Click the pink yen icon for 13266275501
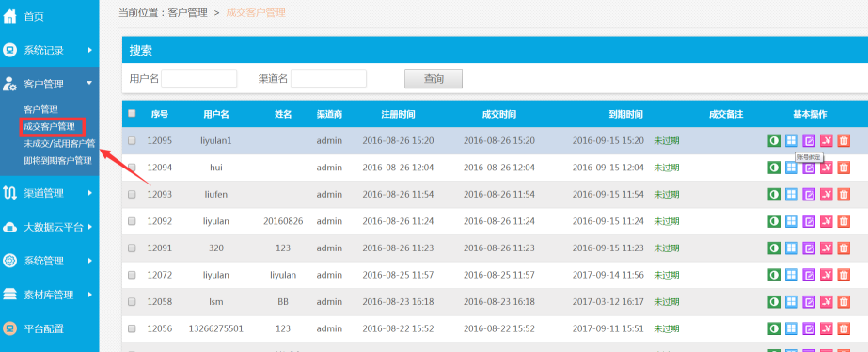Screen dimensions: 868x352 click(x=826, y=328)
